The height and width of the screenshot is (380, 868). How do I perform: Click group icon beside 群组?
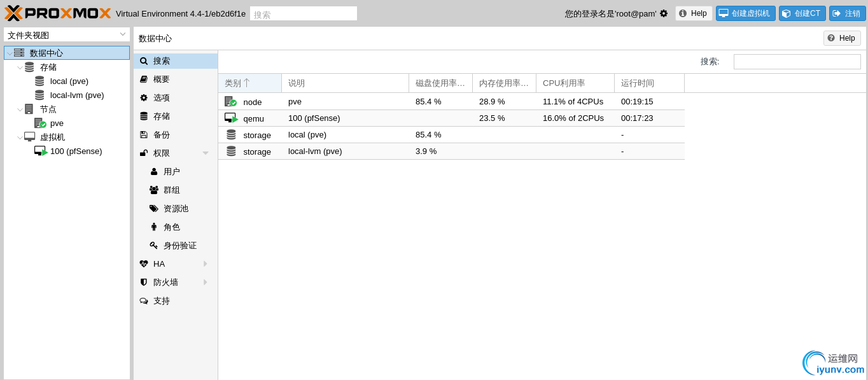pos(154,190)
